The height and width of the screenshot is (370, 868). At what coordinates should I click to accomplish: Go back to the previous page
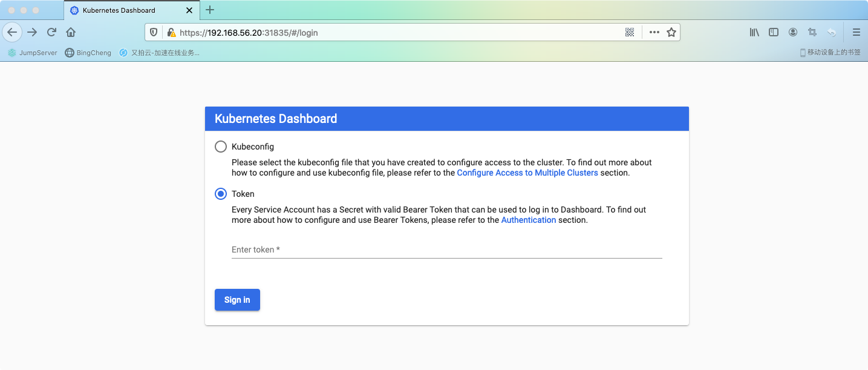point(12,32)
